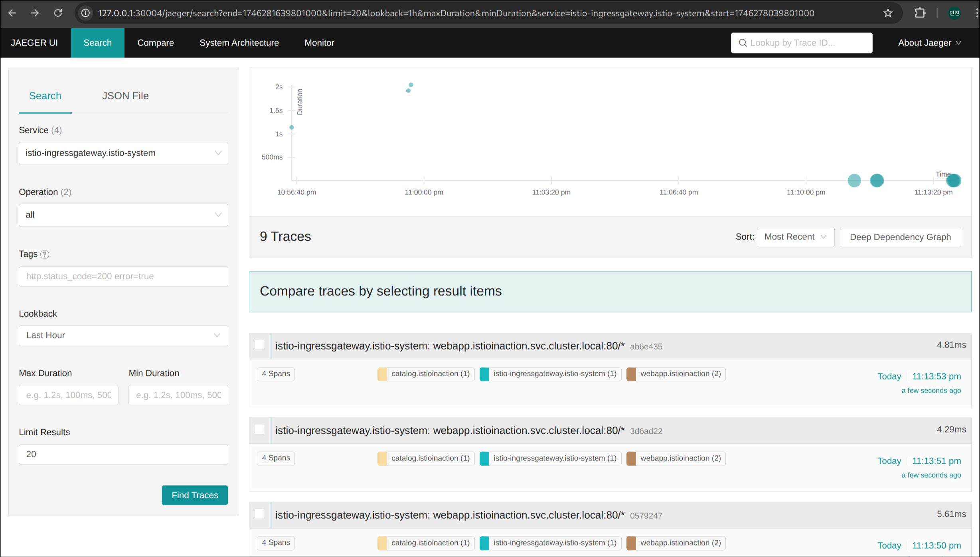Open the Service dropdown istio-ingressgateway.istio-system
This screenshot has height=557, width=980.
123,153
